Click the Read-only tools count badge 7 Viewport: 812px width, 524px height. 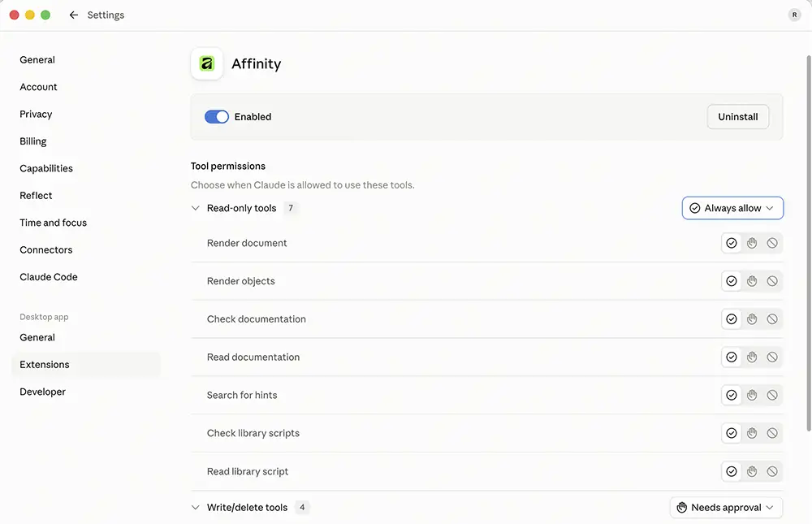pos(291,208)
